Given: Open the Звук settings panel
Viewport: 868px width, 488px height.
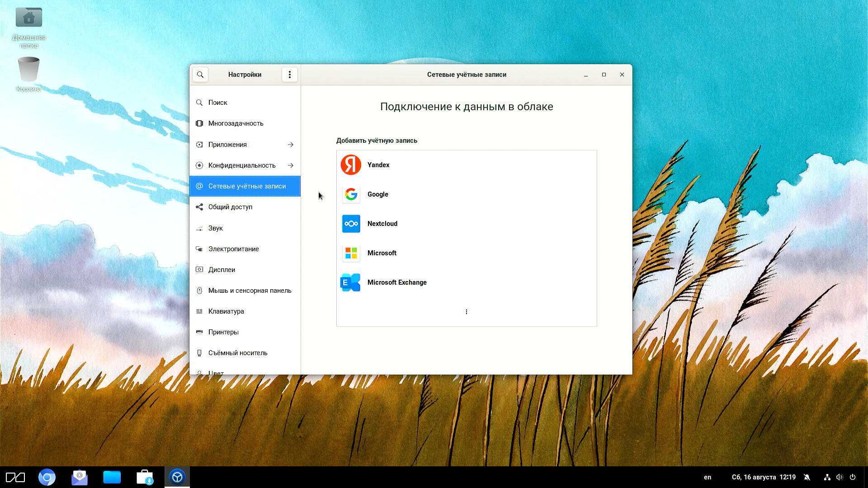Looking at the screenshot, I should 216,228.
